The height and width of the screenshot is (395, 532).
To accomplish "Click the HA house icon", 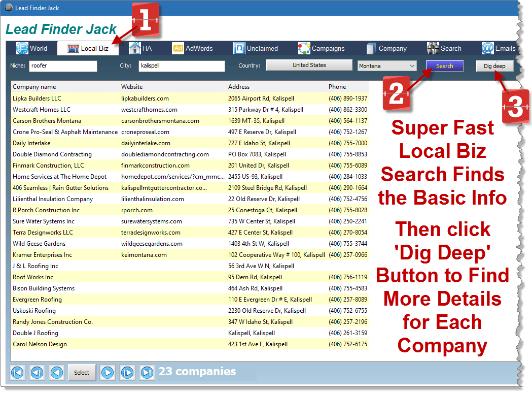I will (x=134, y=48).
